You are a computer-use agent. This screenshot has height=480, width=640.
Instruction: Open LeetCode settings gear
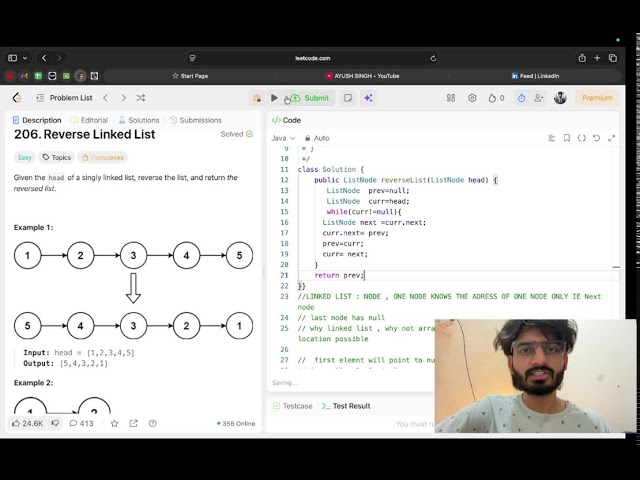click(x=472, y=98)
